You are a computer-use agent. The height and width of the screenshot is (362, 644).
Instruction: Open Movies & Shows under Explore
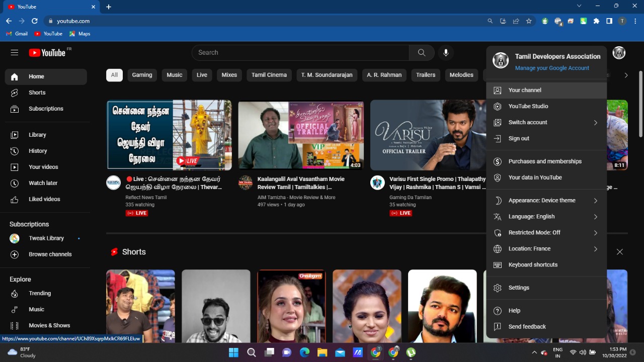(x=46, y=325)
